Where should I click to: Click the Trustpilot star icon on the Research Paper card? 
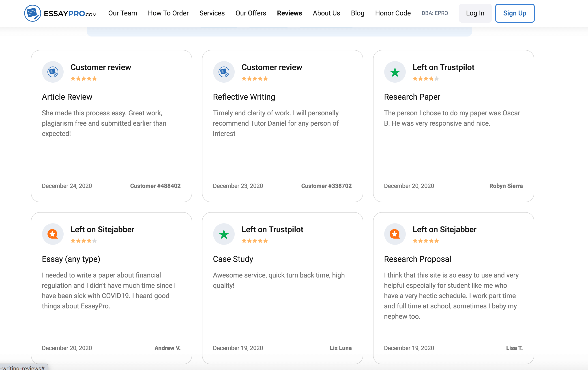(x=395, y=72)
